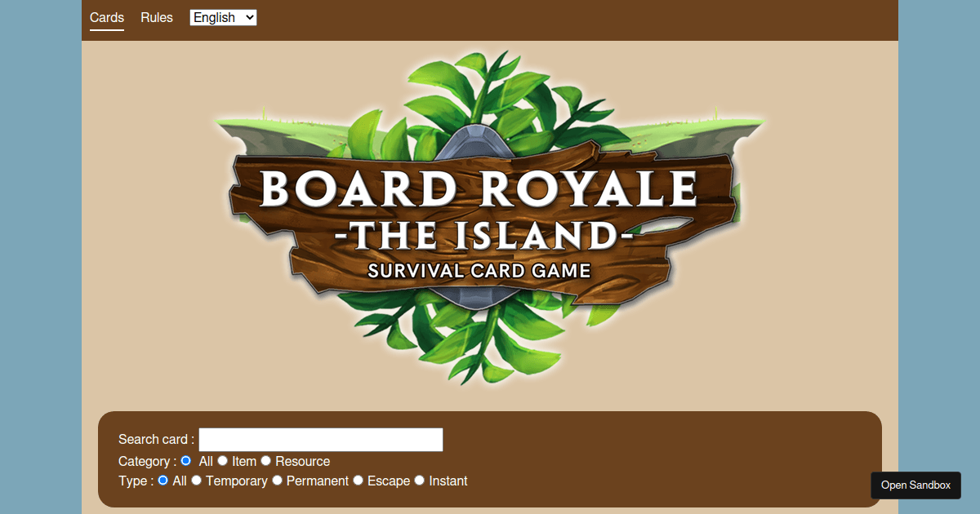
Task: Select the Resource category radio button
Action: 265,461
